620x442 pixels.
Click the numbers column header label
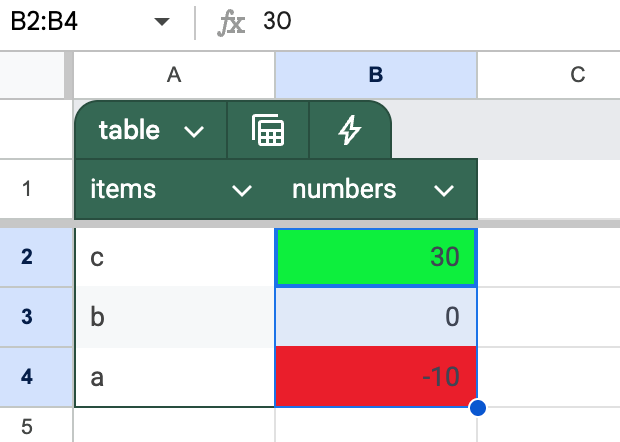(x=344, y=189)
